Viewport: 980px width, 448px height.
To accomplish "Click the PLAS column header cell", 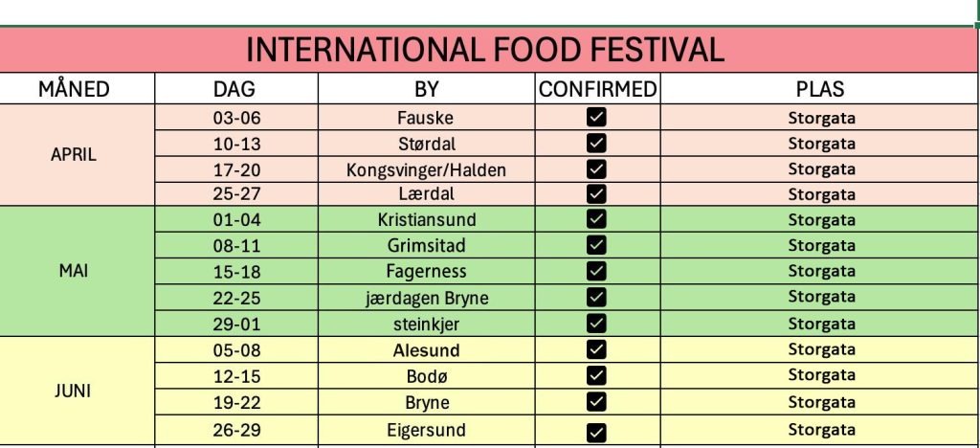I will point(820,89).
